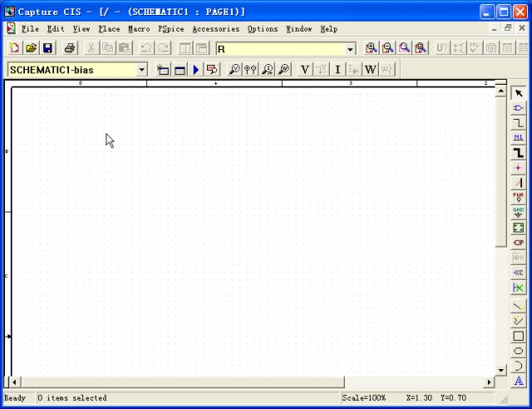This screenshot has height=409, width=532.
Task: Click the horizontal scrollbar left arrow
Action: [14, 382]
